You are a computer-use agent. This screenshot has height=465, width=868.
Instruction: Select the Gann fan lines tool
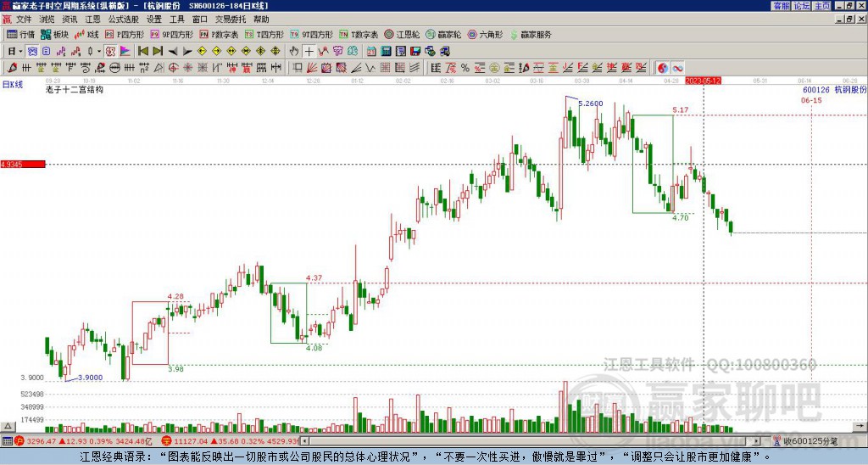point(312,68)
